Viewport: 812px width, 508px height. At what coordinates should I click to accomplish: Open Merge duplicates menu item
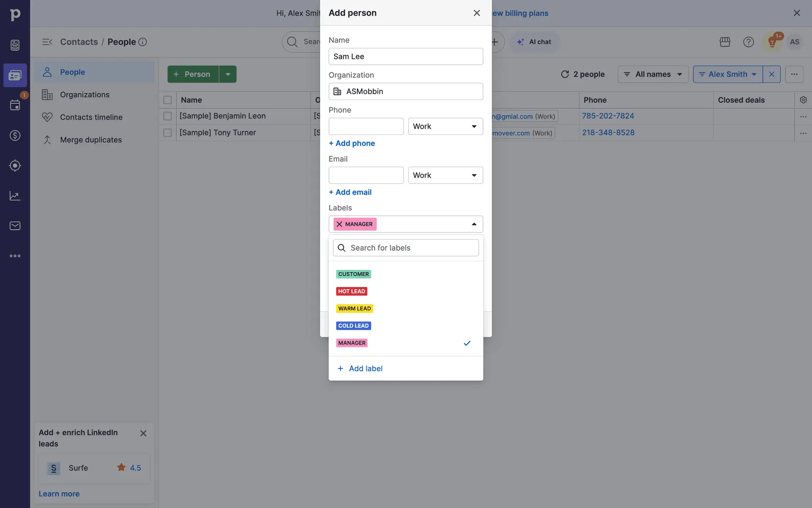pos(91,140)
